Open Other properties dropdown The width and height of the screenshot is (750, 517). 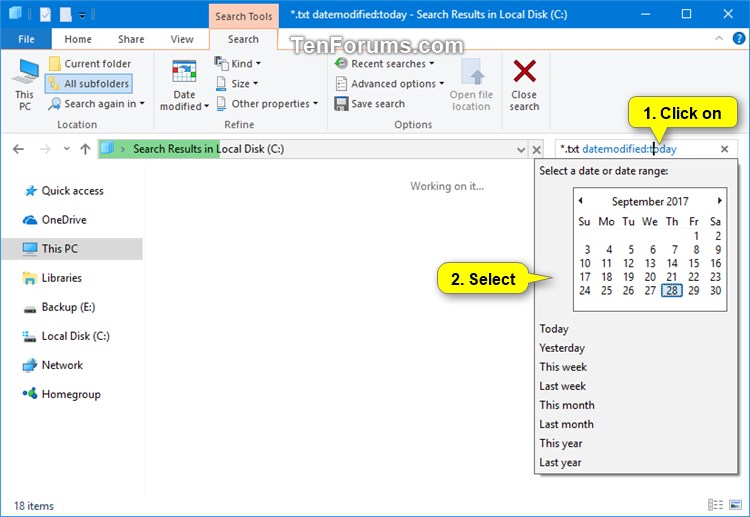tap(267, 104)
